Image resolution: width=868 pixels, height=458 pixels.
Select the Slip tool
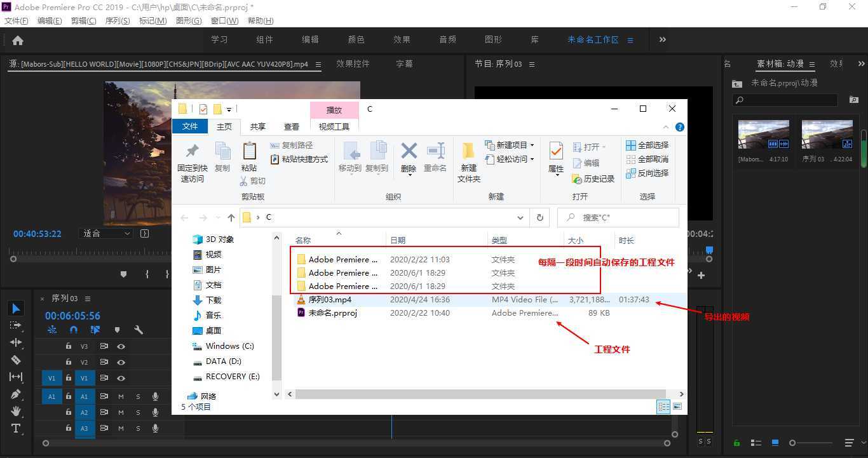click(17, 377)
